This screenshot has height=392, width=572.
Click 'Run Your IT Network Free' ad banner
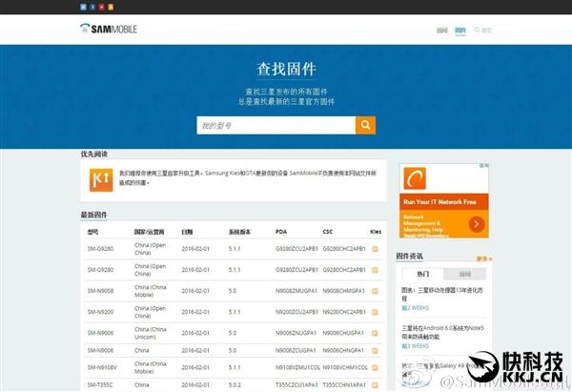coord(444,202)
